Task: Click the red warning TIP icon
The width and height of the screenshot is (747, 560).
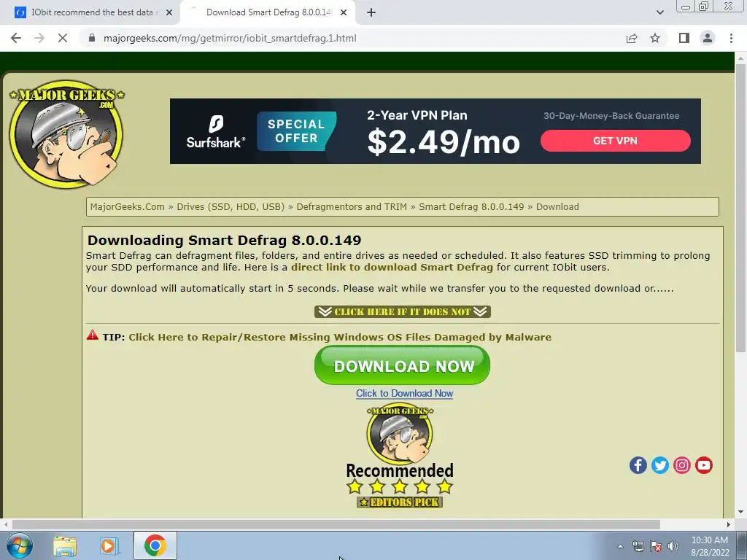Action: [x=93, y=335]
